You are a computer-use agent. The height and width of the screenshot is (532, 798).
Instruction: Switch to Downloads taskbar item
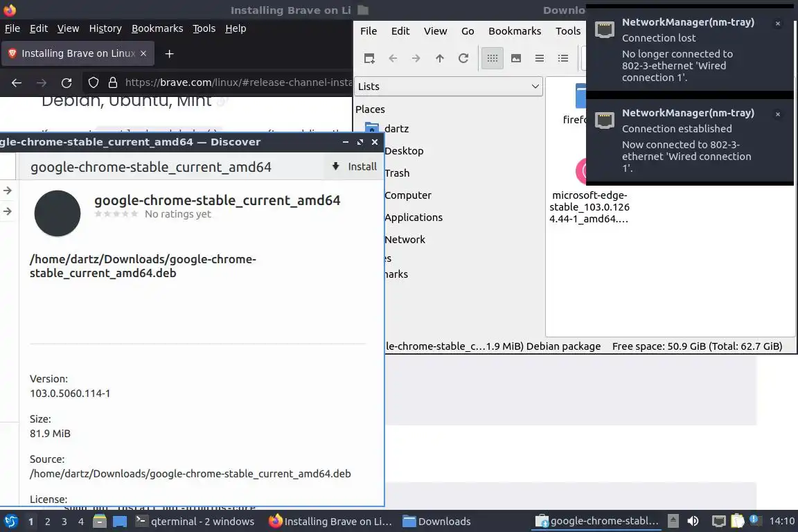click(x=436, y=522)
